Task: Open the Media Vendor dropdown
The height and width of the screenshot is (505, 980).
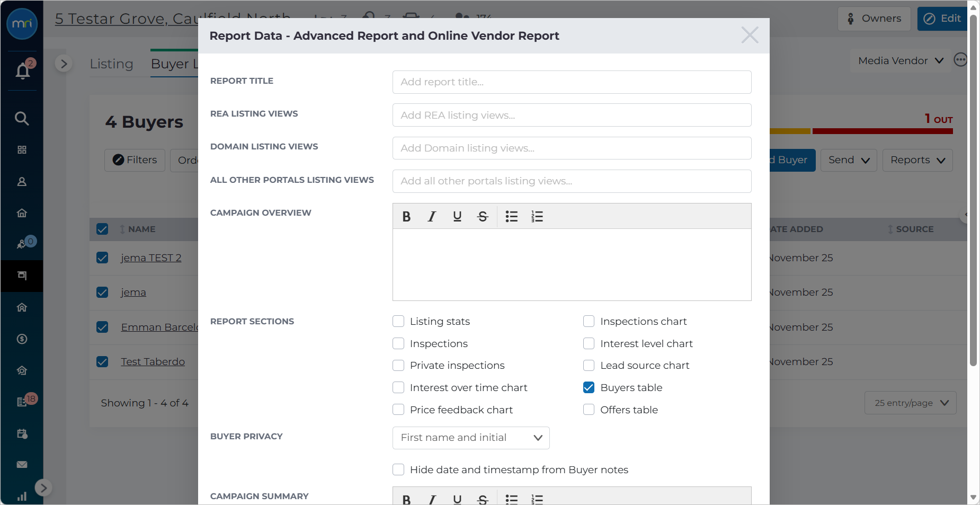Action: point(901,60)
